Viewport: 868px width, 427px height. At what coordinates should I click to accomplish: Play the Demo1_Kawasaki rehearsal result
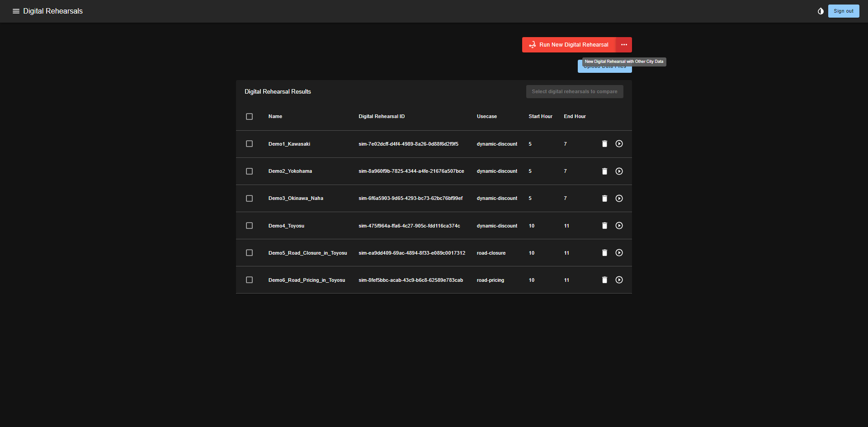pyautogui.click(x=619, y=144)
